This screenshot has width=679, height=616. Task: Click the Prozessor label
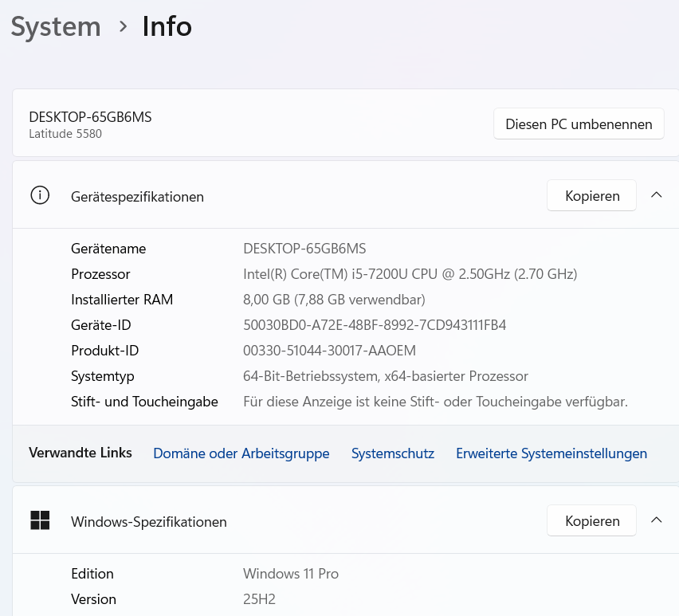[x=100, y=274]
